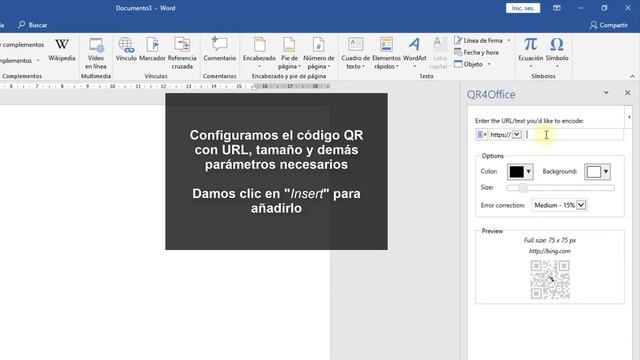The image size is (640, 360).
Task: Open the Símbolo menu
Action: [x=557, y=52]
